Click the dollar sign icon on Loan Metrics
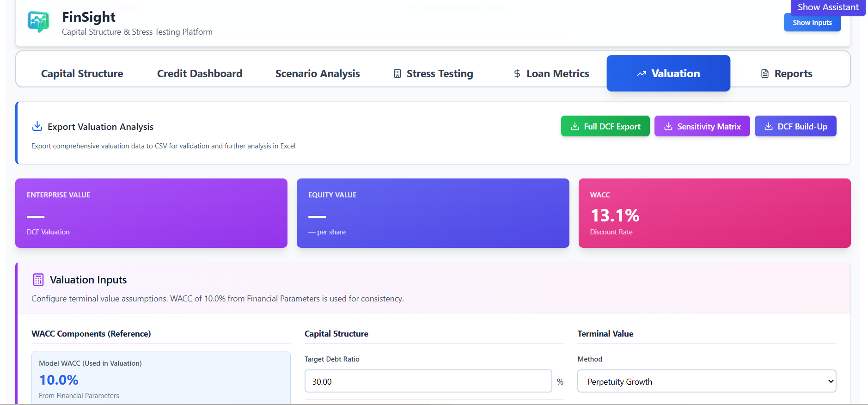Viewport: 868px width, 405px height. (x=517, y=74)
